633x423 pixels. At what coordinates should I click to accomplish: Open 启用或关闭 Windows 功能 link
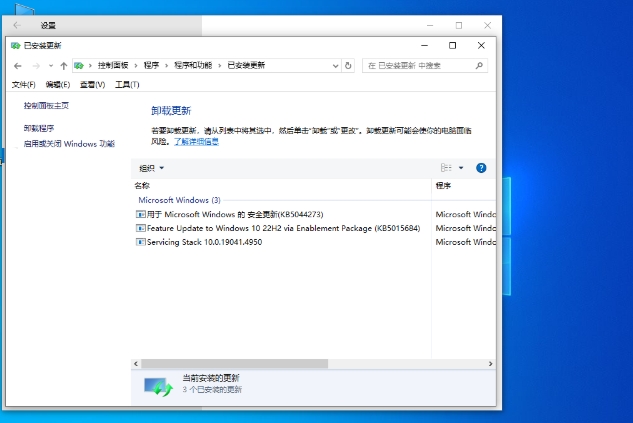coord(69,143)
